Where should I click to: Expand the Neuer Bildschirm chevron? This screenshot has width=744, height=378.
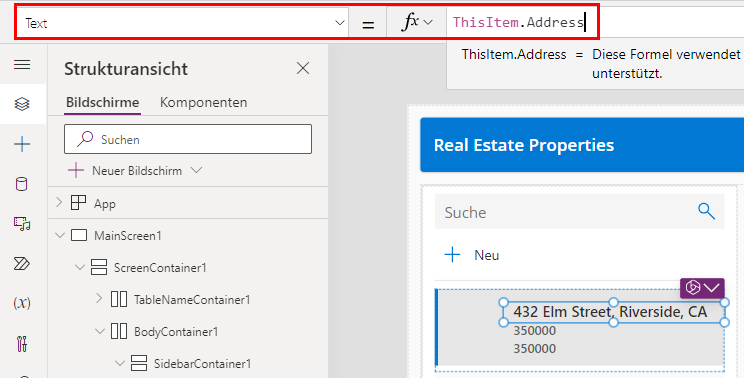[x=196, y=170]
